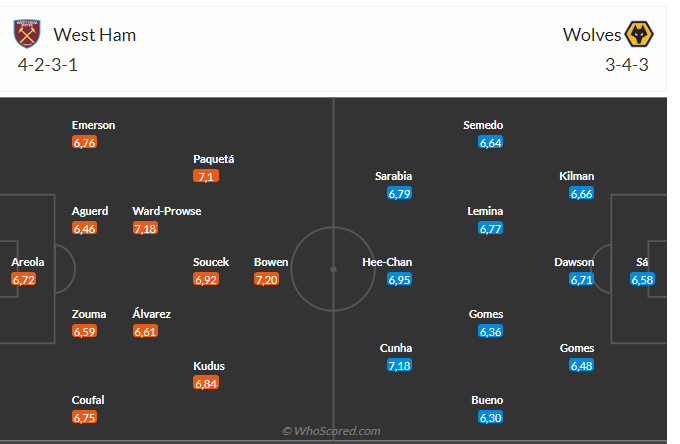Viewport: 680px width, 444px height.
Task: Click the Wolves club crest
Action: 639,35
